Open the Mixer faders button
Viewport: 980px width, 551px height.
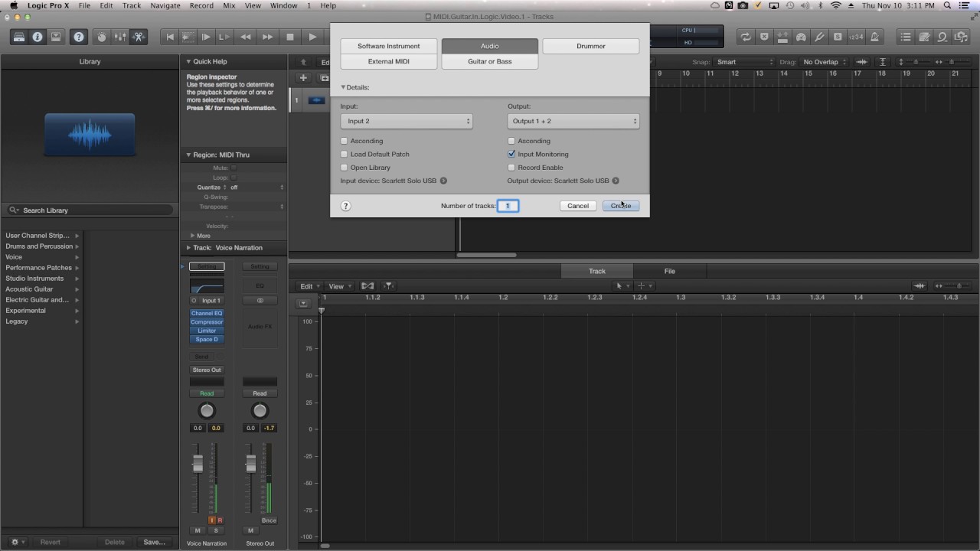(x=120, y=37)
